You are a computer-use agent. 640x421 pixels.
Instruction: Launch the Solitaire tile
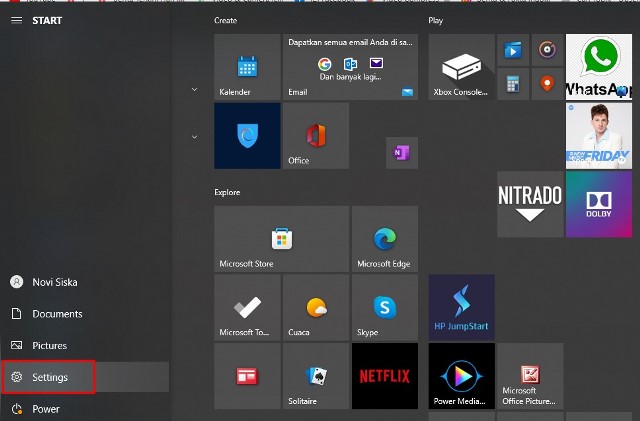[x=316, y=376]
